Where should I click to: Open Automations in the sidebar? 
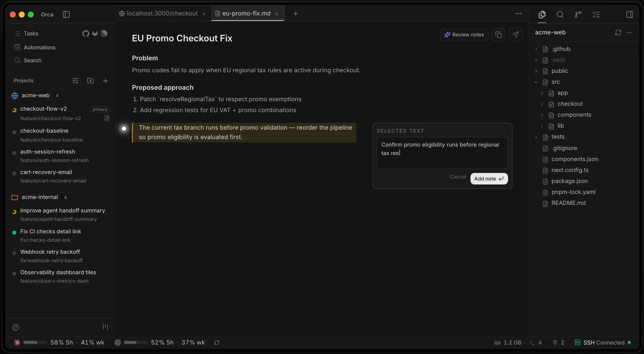point(39,47)
